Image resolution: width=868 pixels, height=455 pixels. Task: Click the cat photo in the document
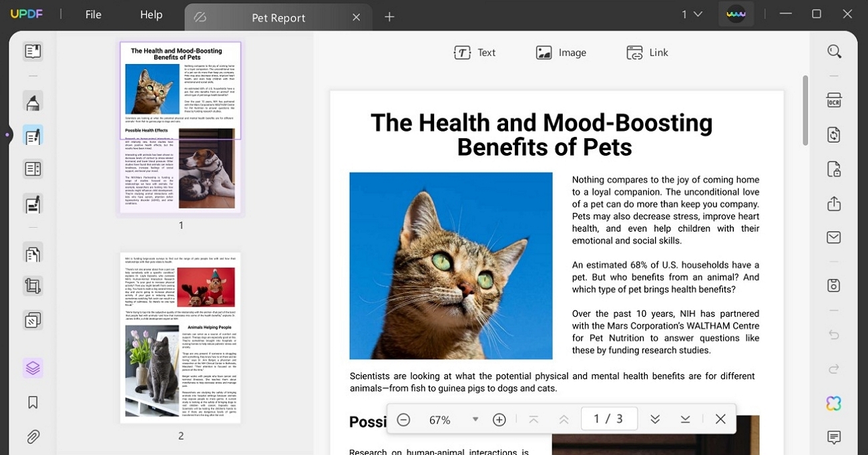[x=451, y=266]
